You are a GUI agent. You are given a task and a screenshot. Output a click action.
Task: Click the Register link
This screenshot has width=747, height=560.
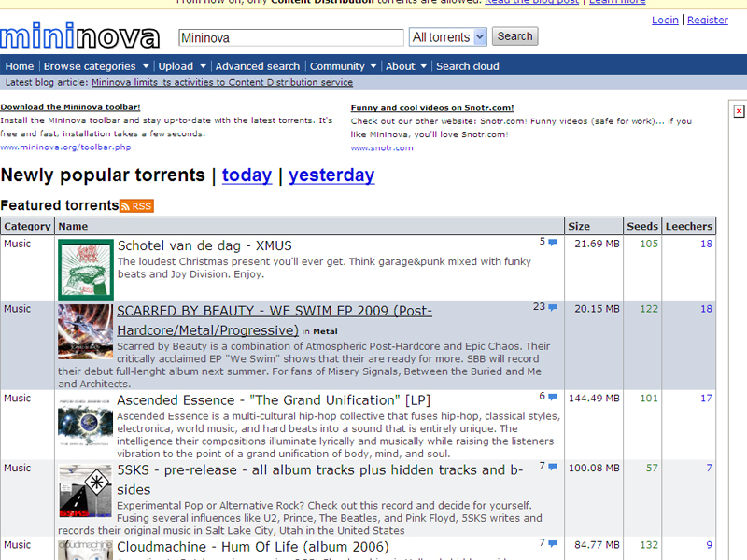708,20
